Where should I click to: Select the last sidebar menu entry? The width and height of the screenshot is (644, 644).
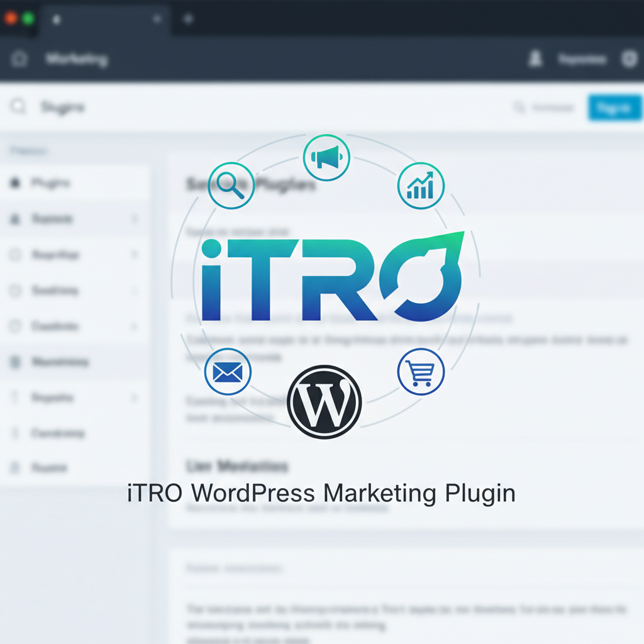pos(50,468)
